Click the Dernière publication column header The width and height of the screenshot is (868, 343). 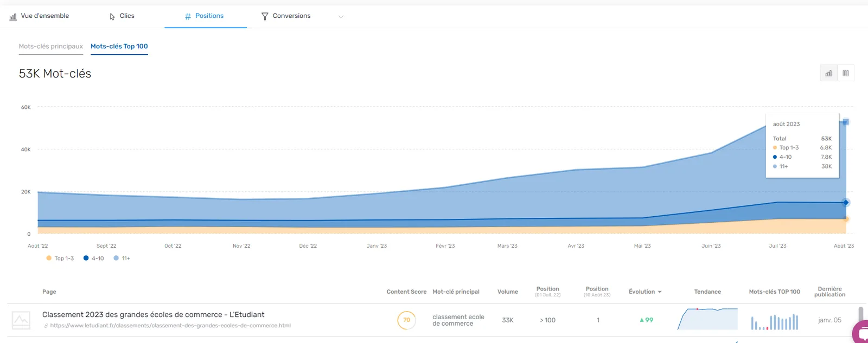pyautogui.click(x=829, y=292)
